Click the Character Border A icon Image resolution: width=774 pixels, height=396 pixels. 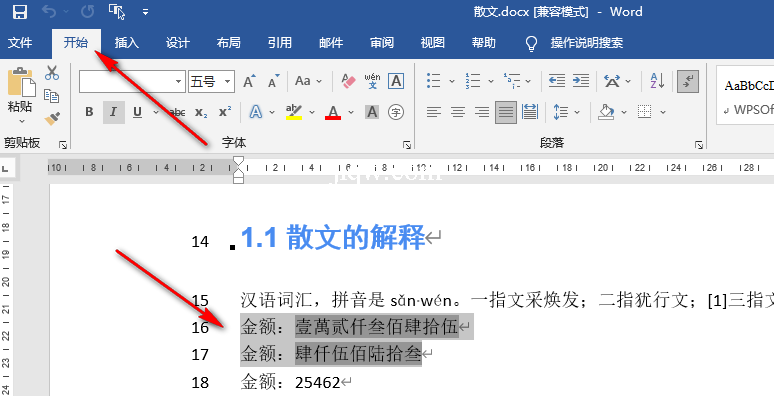[x=396, y=81]
